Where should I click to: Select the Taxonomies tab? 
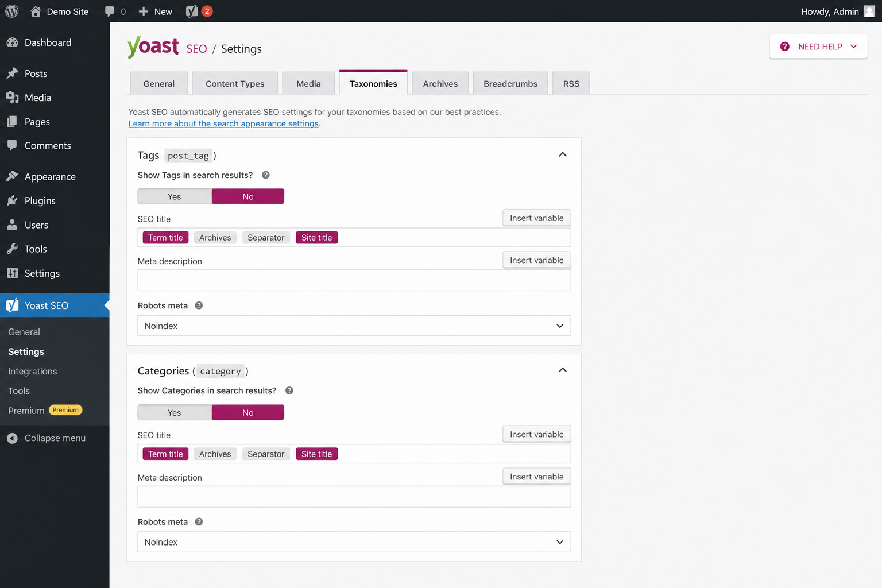(x=373, y=83)
